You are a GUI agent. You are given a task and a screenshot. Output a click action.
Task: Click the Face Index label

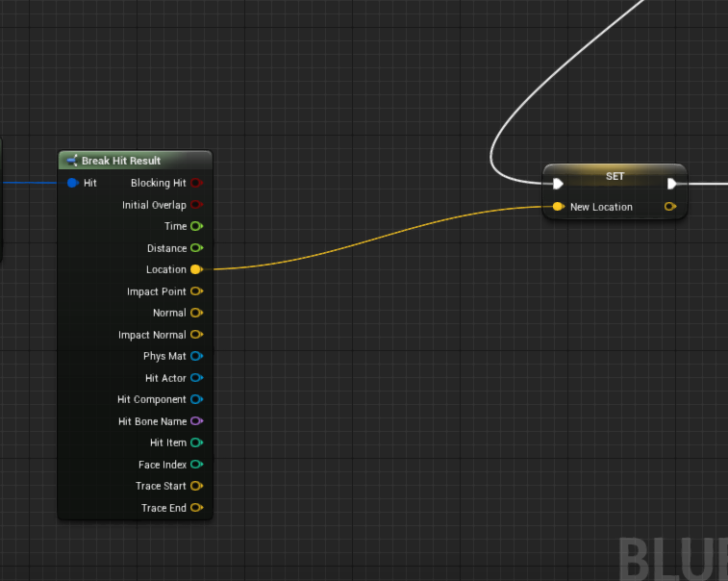click(x=163, y=465)
